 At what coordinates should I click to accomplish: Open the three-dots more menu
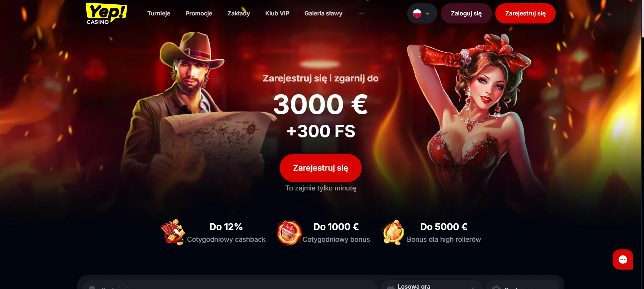361,13
